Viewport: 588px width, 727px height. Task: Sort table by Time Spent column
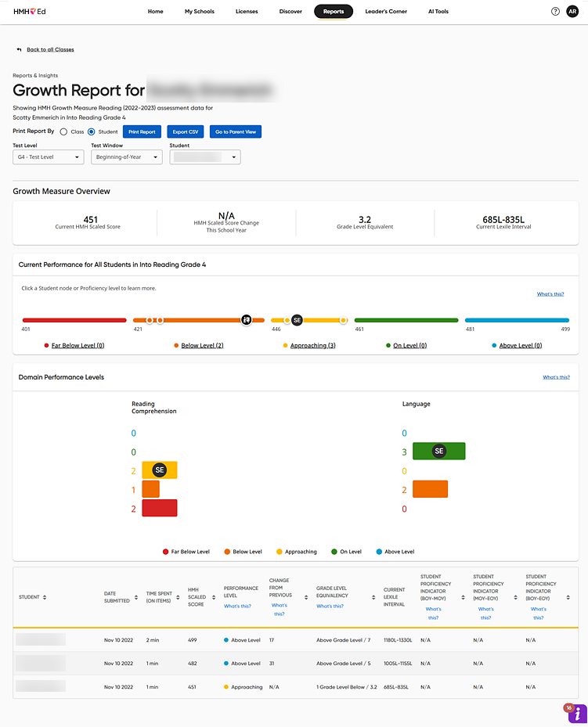[x=178, y=597]
